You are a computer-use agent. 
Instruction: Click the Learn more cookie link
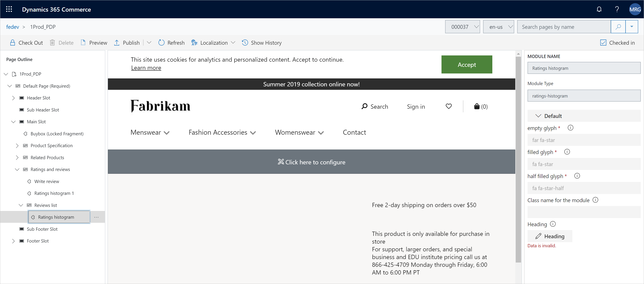(146, 67)
